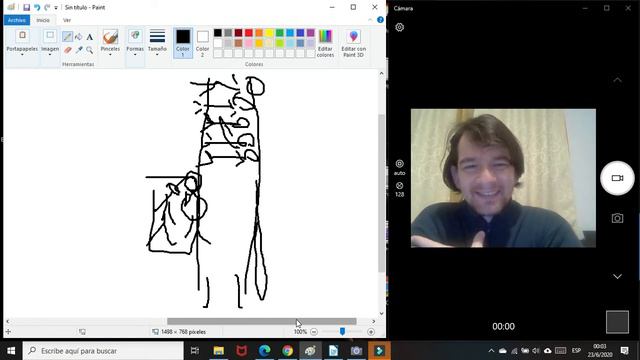Click the Undo arrow in Paint

point(37,7)
